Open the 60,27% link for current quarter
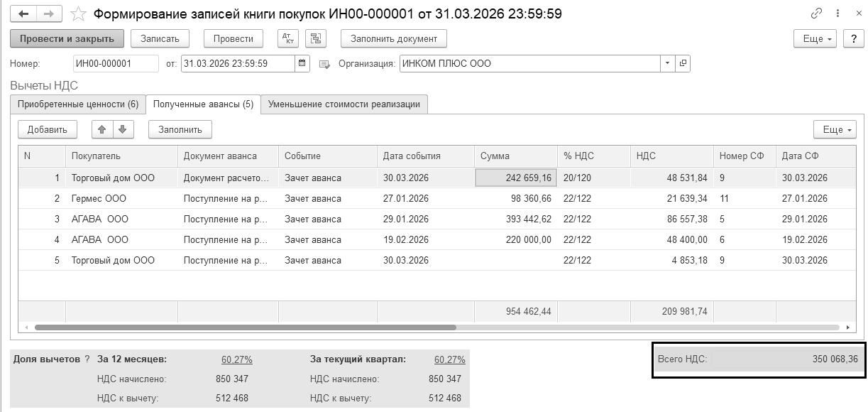Viewport: 868px width, 412px height. pyautogui.click(x=450, y=359)
